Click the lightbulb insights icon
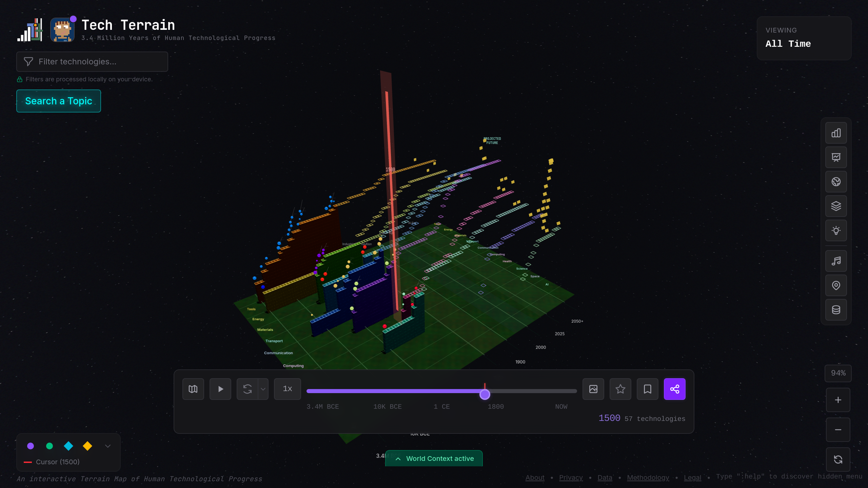Viewport: 868px width, 488px height. click(836, 230)
